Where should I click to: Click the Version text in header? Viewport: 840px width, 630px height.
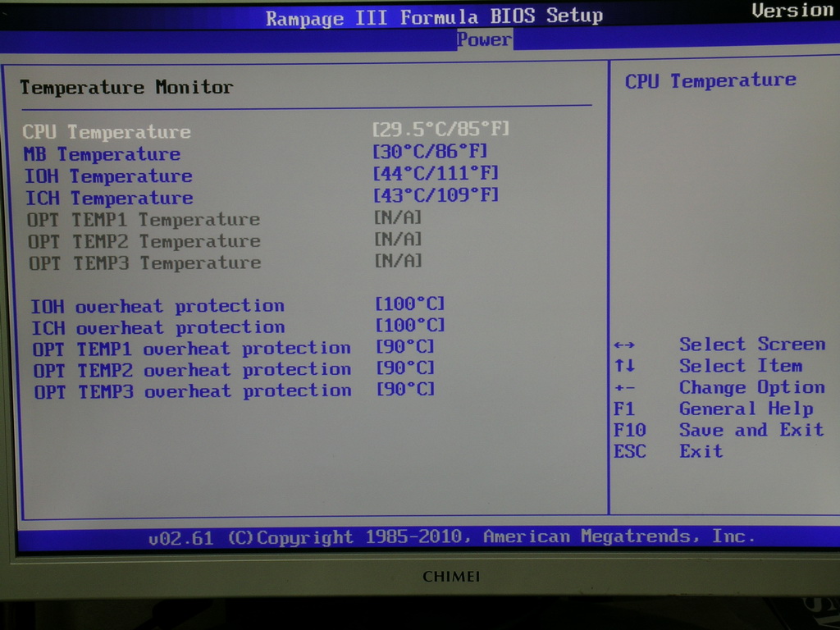tap(794, 10)
